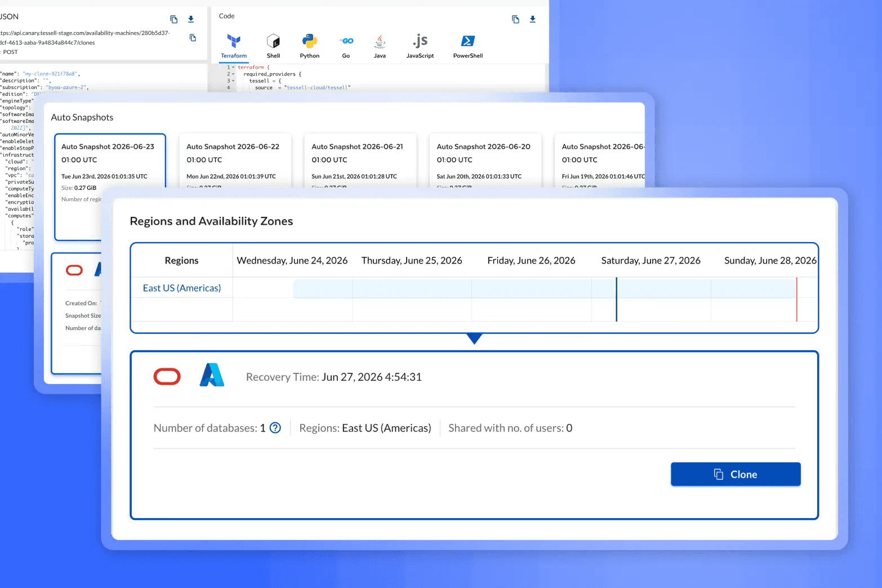Image resolution: width=882 pixels, height=588 pixels.
Task: Copy the generated code in the Code panel
Action: coord(515,19)
